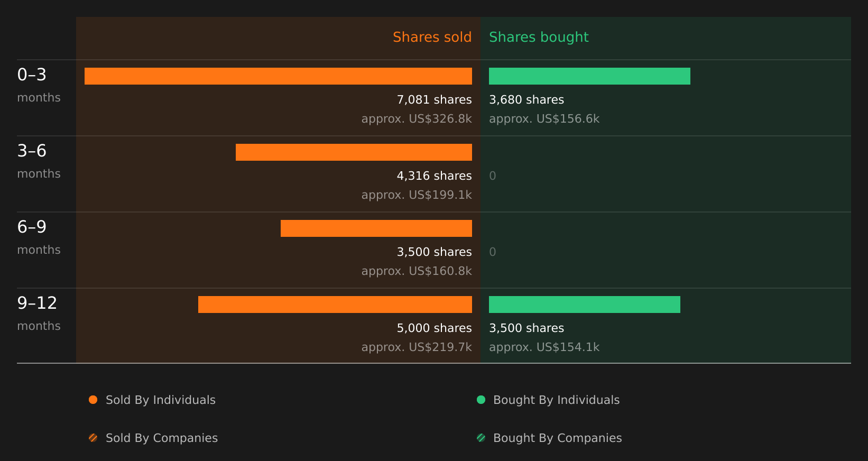Click the 7,081 shares value

pyautogui.click(x=435, y=99)
